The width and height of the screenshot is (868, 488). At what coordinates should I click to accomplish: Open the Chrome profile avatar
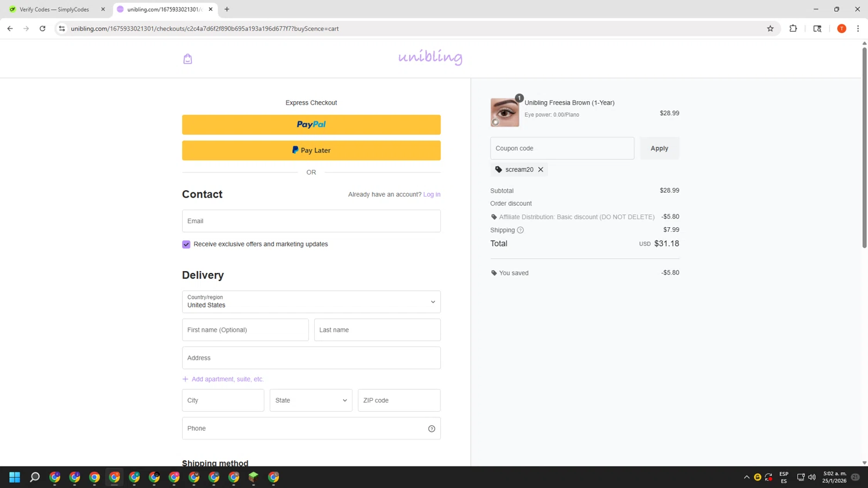[x=841, y=28]
